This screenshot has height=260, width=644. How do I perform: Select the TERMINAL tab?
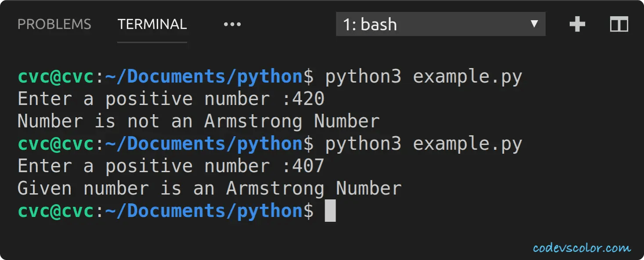click(152, 24)
